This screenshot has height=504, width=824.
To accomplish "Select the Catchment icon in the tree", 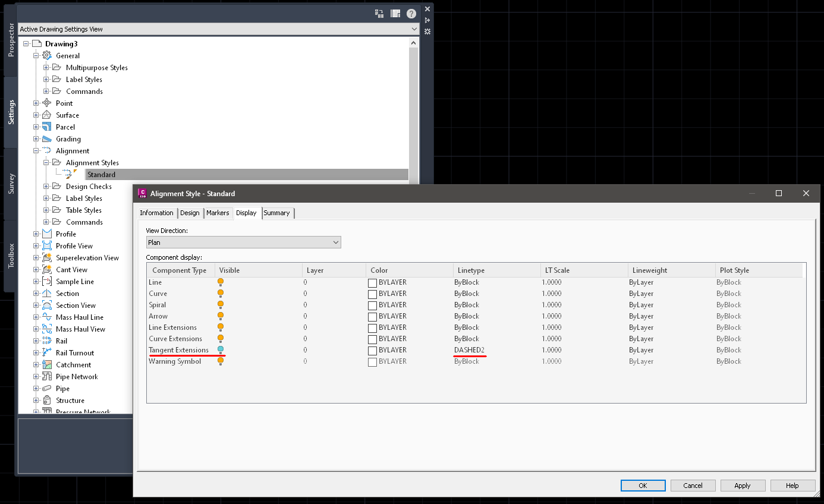I will (x=47, y=364).
